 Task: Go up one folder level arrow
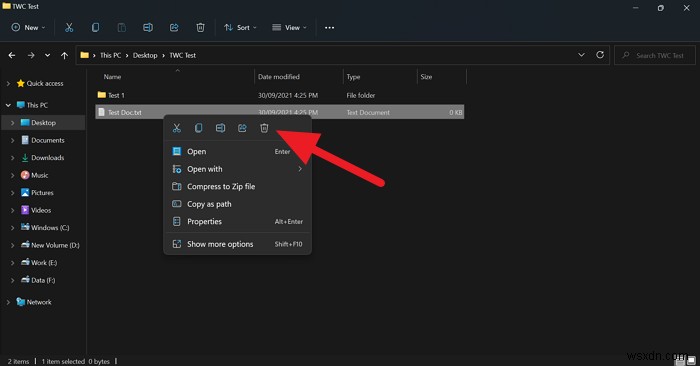click(64, 55)
